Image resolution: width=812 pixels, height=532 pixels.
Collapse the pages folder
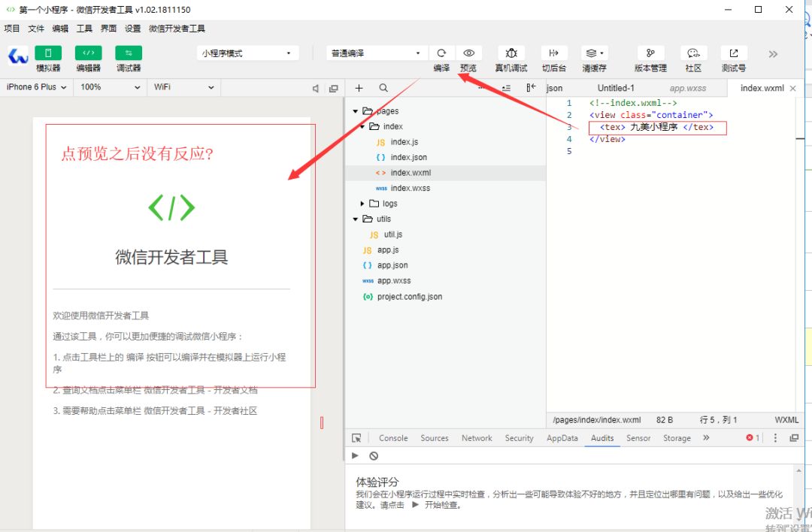[355, 111]
